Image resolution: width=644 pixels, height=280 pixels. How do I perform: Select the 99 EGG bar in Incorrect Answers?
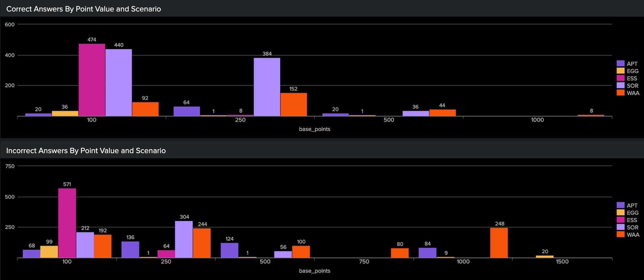tap(49, 252)
